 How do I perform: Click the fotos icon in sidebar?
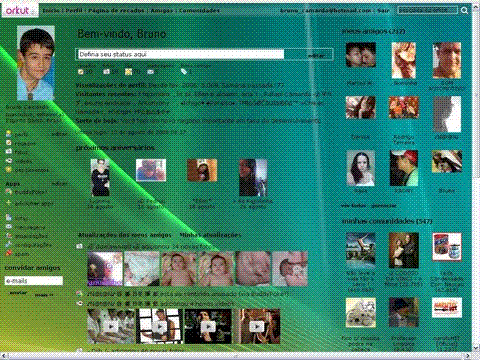coord(8,151)
